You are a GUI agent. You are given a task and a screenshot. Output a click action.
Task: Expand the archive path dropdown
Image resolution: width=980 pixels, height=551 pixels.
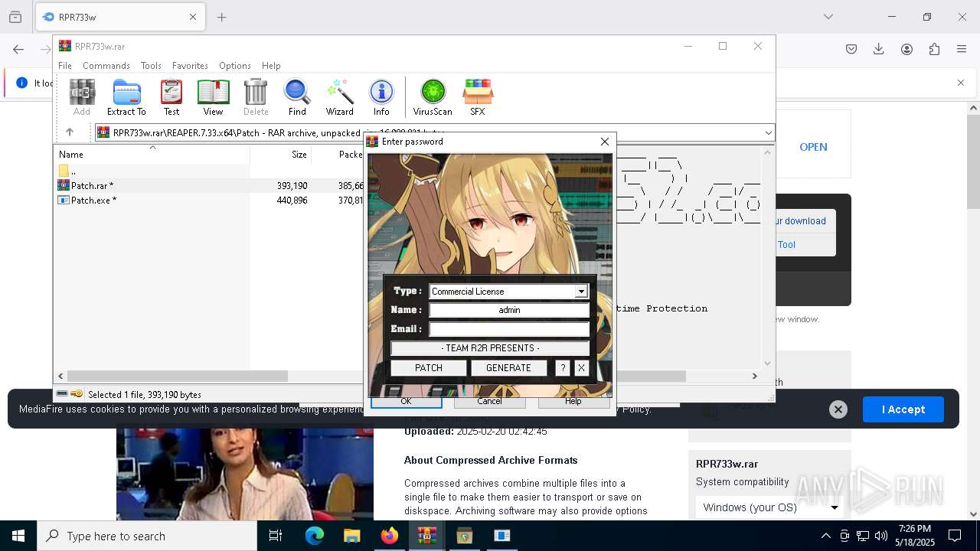coord(768,133)
